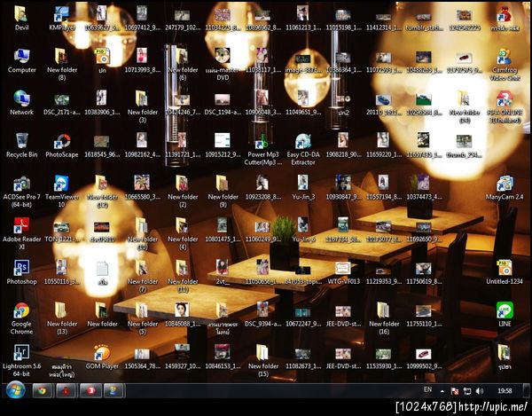Launch ACDSee Pro 7 (64-bit)
The height and width of the screenshot is (416, 532).
pos(21,192)
